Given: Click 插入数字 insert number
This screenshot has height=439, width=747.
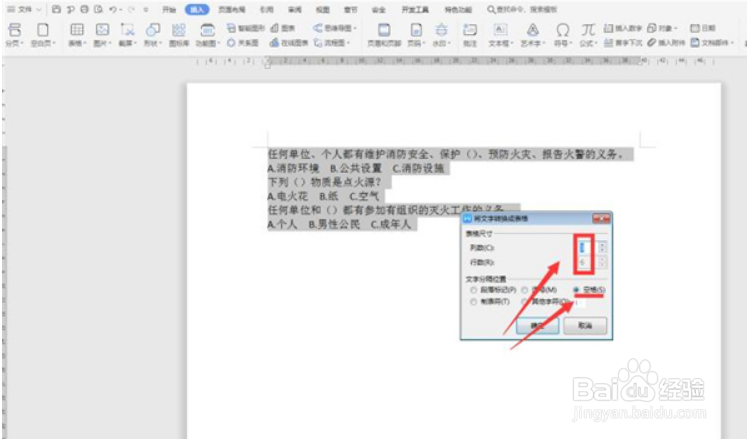Looking at the screenshot, I should tap(623, 28).
